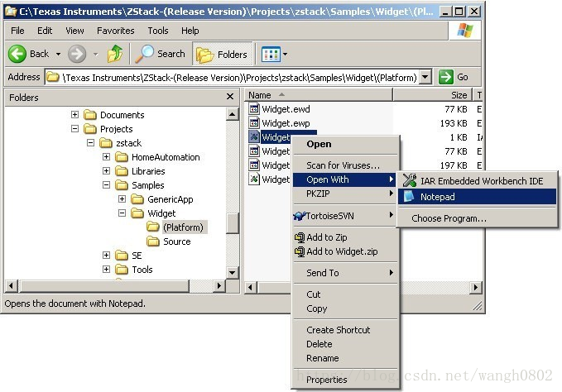Choose Copy from the context menu

click(x=346, y=308)
